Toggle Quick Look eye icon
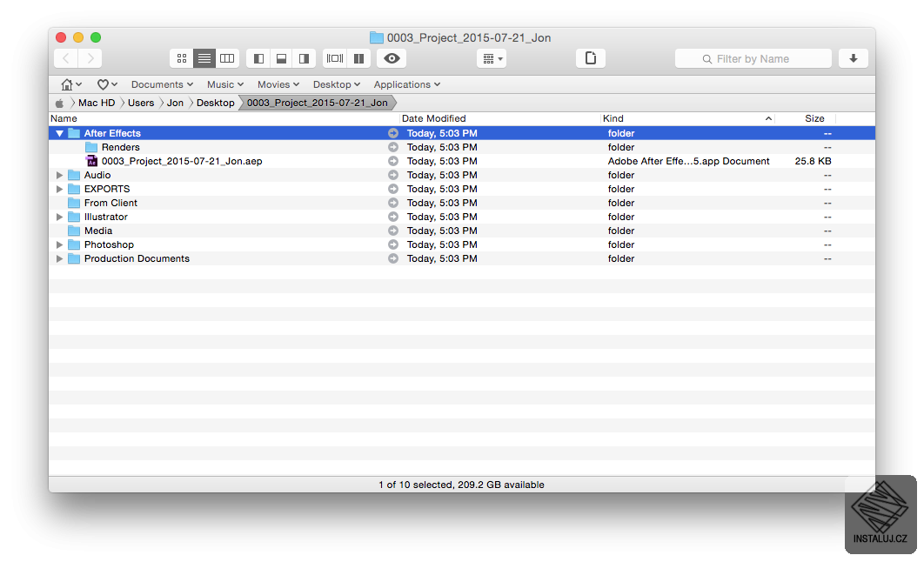 click(392, 58)
